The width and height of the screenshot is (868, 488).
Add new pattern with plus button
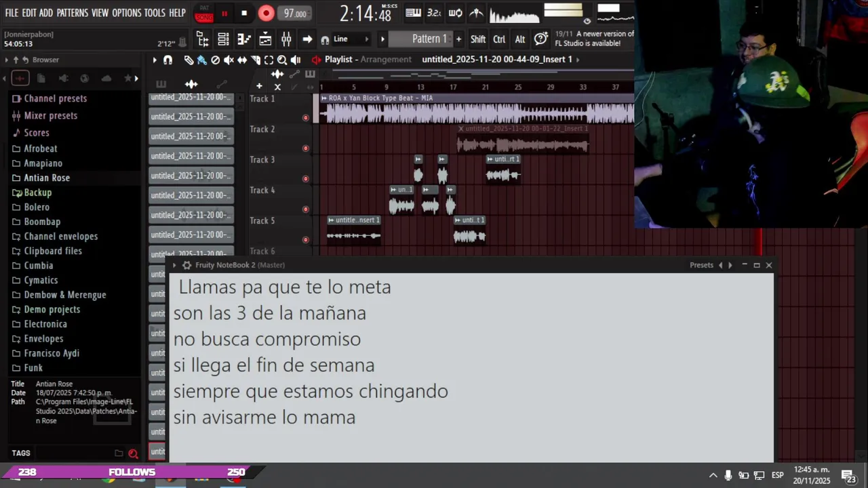(458, 39)
